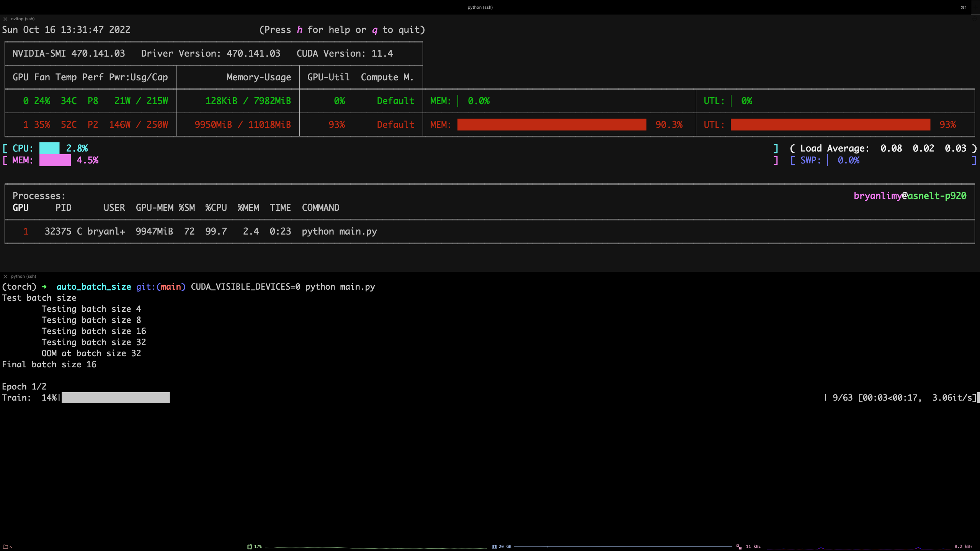
Task: Click the pink MEM usage bar
Action: (55, 160)
